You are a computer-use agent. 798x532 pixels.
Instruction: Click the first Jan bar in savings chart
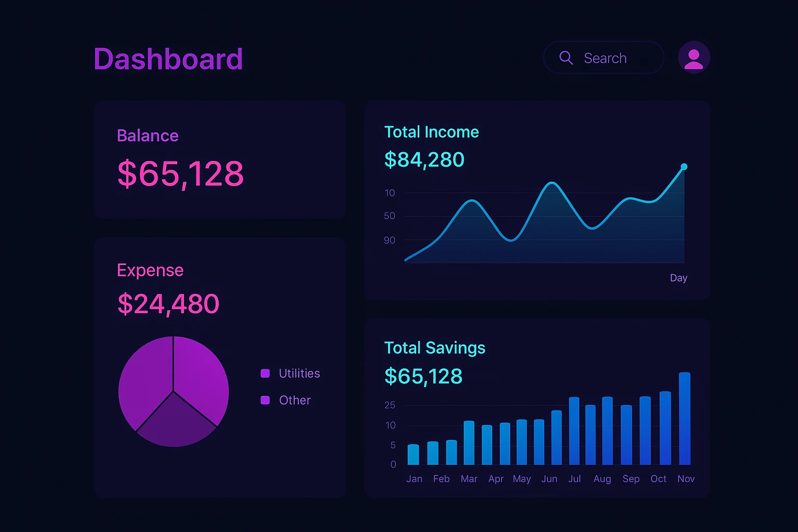[413, 455]
